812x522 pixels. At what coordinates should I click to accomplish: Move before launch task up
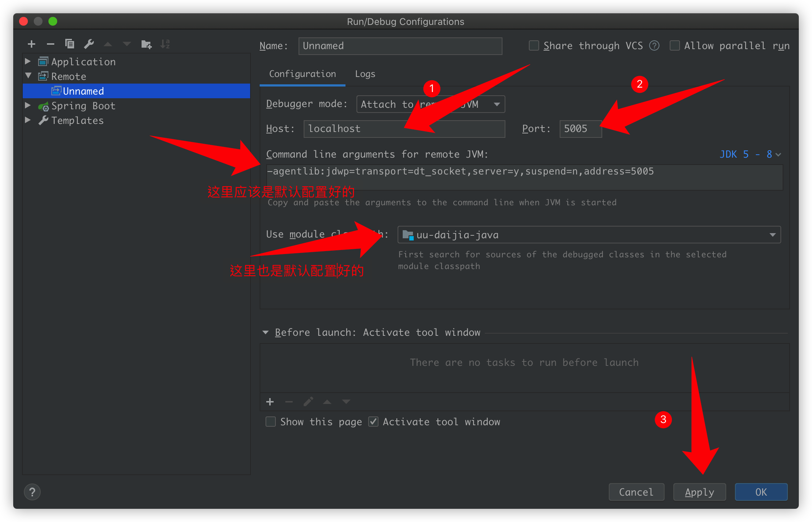click(327, 402)
